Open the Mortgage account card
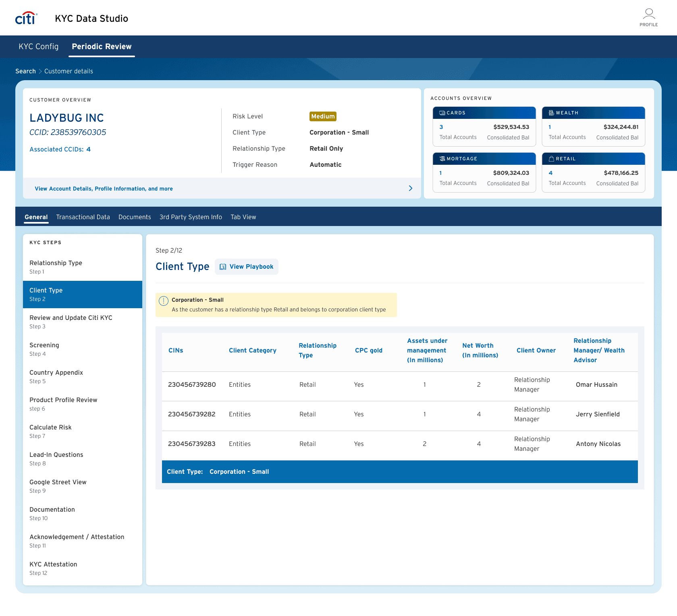677x616 pixels. pyautogui.click(x=484, y=172)
